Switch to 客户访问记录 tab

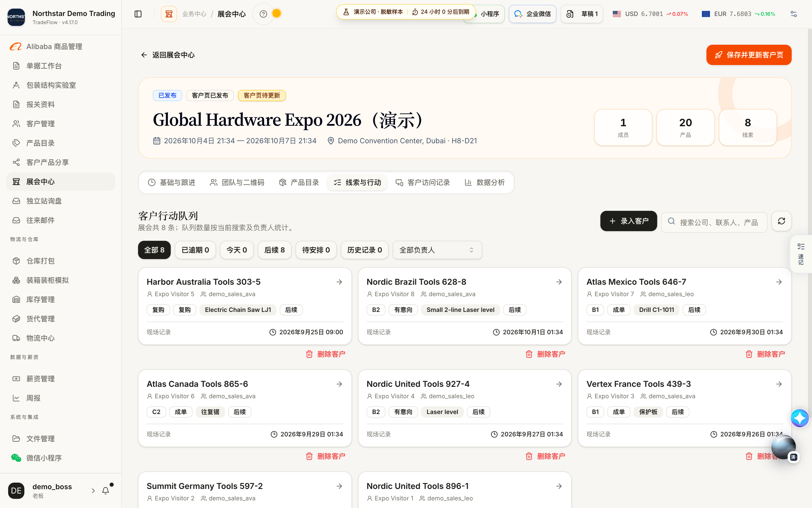423,182
